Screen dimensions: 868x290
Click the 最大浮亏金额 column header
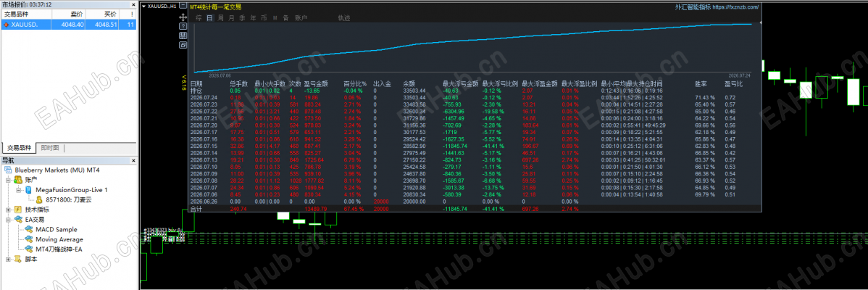pos(461,84)
